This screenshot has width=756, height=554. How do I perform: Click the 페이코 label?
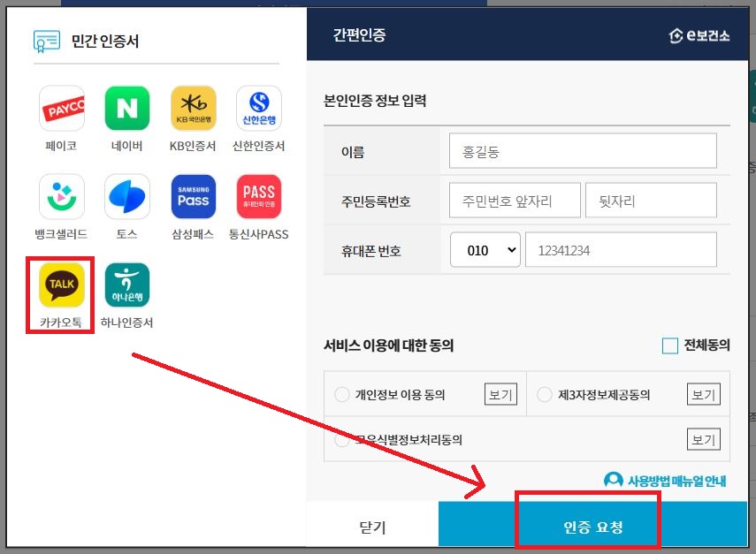61,146
